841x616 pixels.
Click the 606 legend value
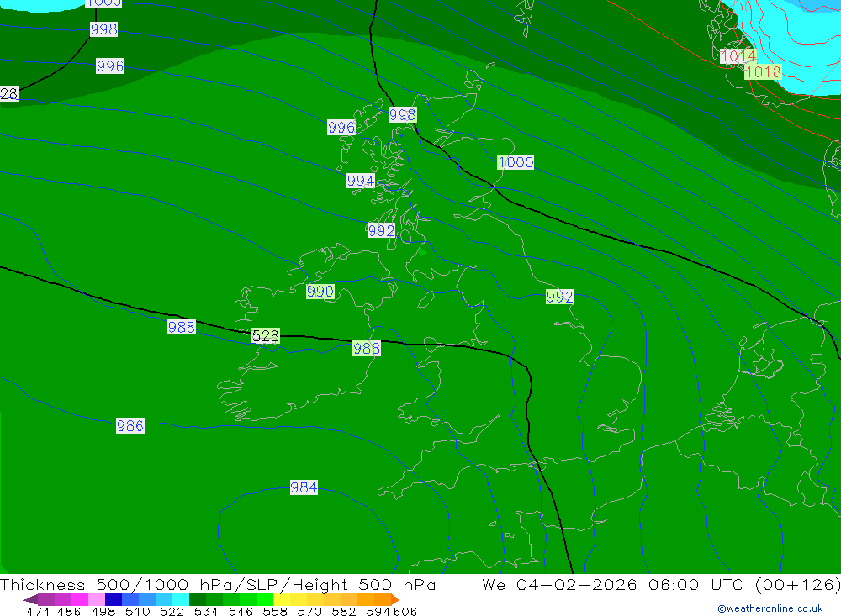point(405,611)
